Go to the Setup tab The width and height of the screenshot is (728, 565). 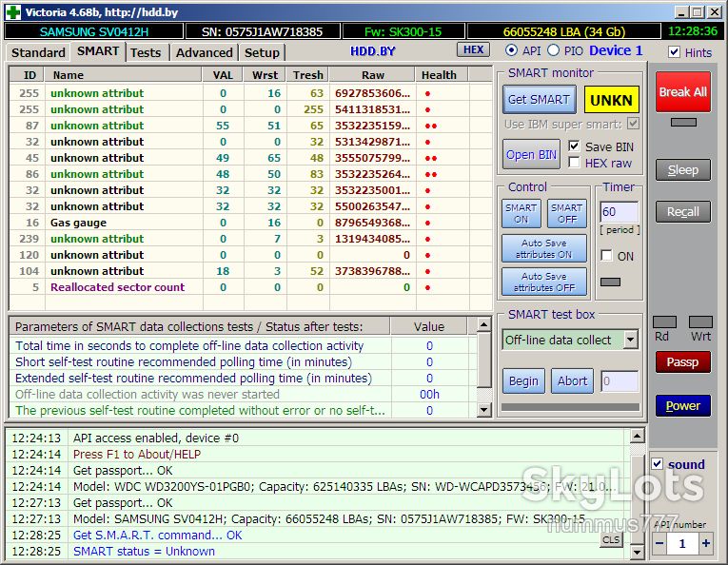[x=262, y=52]
